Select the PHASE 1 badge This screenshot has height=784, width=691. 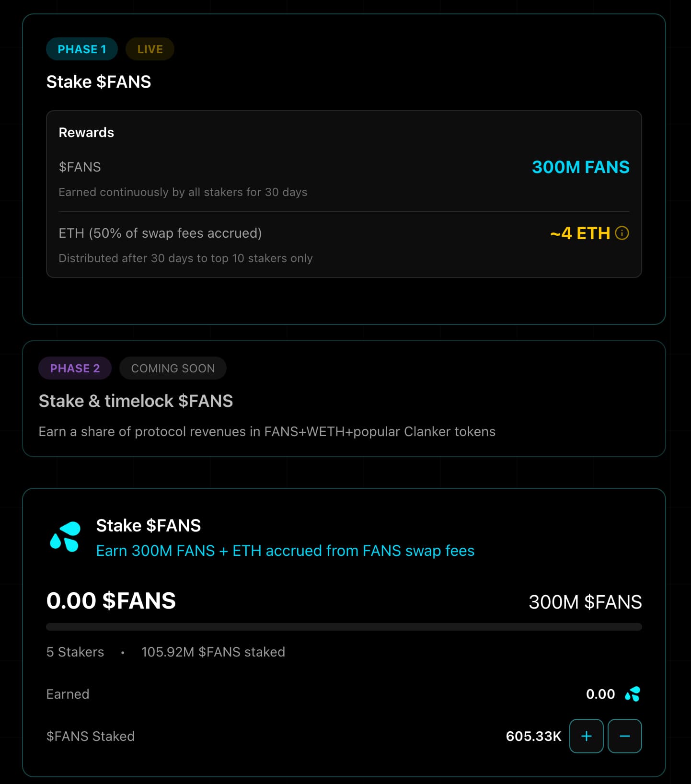pos(81,49)
